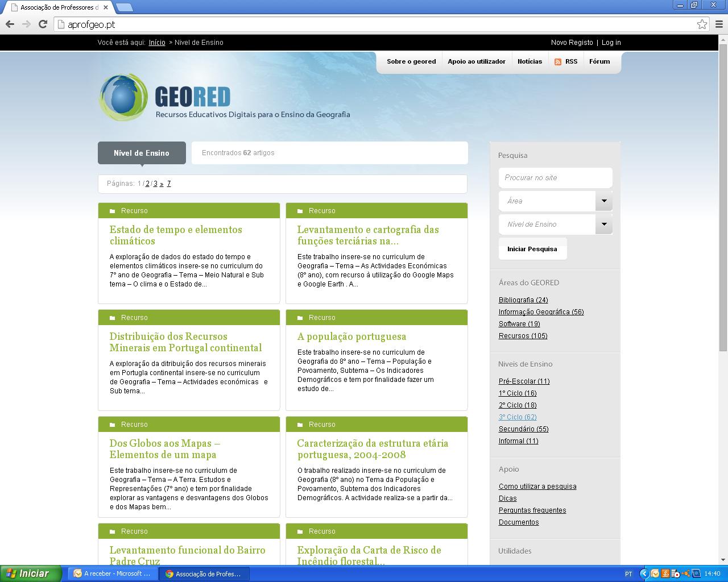Image resolution: width=728 pixels, height=582 pixels.
Task: Open article Distribuição dos Recursos Minerais
Action: coord(185,342)
